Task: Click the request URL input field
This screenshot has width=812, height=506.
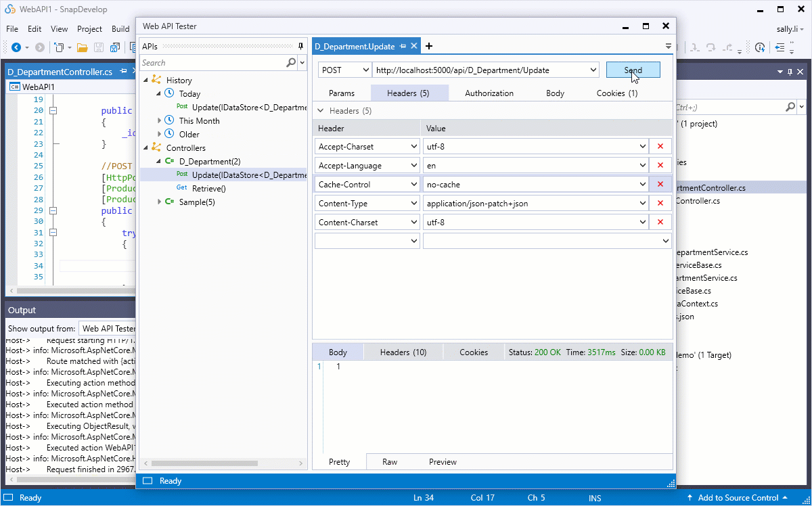Action: pyautogui.click(x=480, y=70)
